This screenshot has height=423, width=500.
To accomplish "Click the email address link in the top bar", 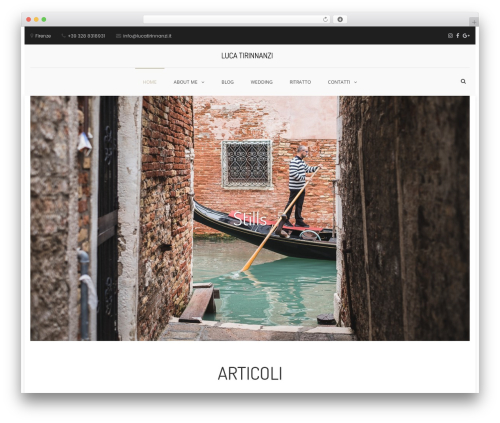I will (x=147, y=36).
